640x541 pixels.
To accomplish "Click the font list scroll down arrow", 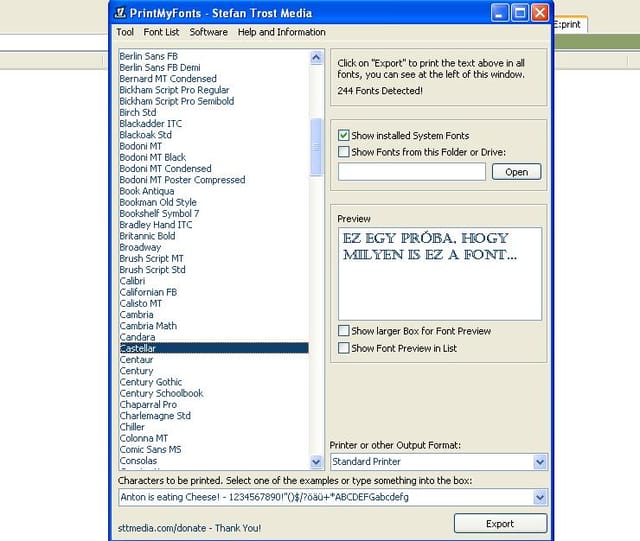I will coord(316,462).
